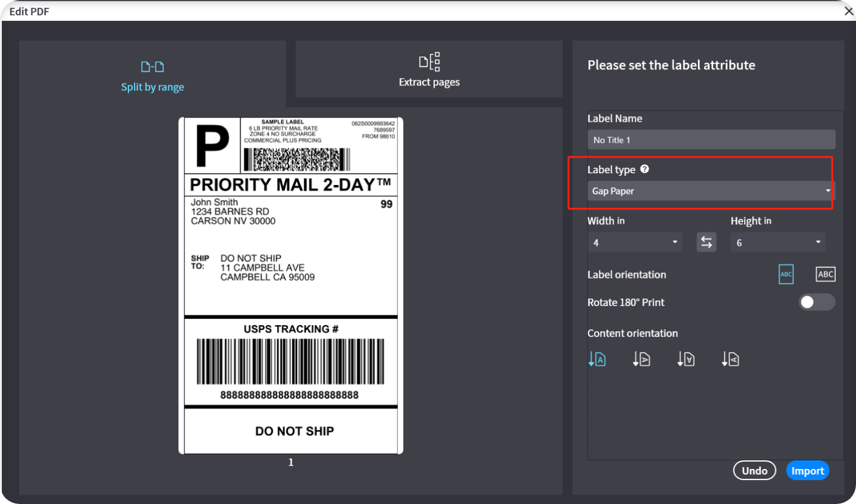Swap width and height values
The height and width of the screenshot is (504, 856).
click(707, 242)
